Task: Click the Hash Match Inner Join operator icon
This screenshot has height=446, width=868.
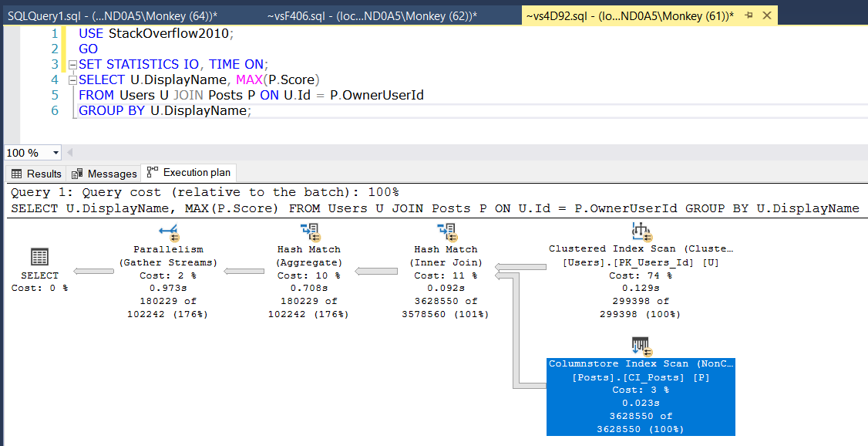Action: [x=446, y=232]
